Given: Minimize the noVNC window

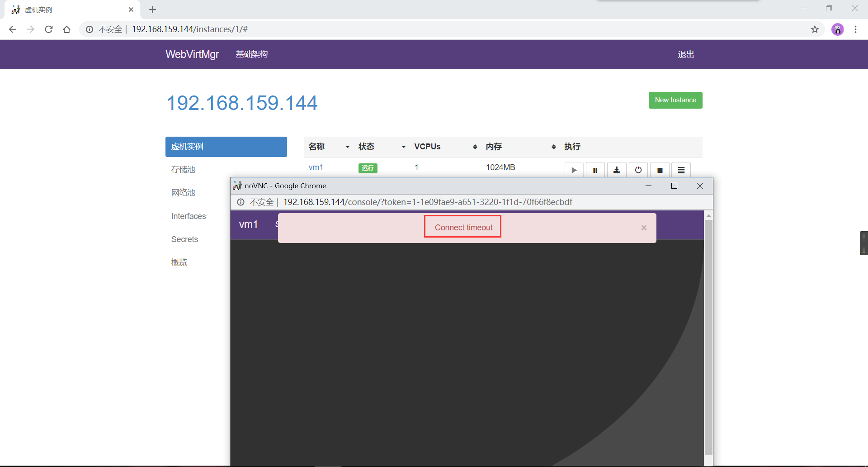Looking at the screenshot, I should [x=648, y=186].
